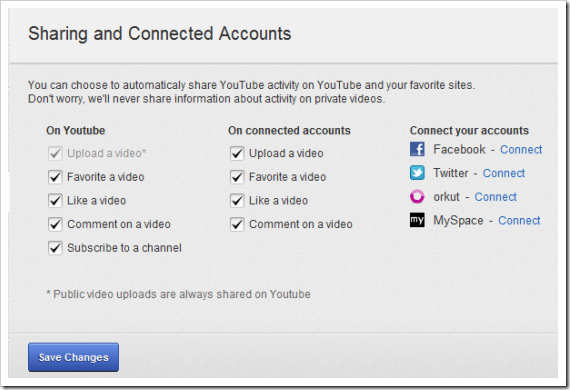Connect your Twitter account
This screenshot has height=390, width=570.
503,173
